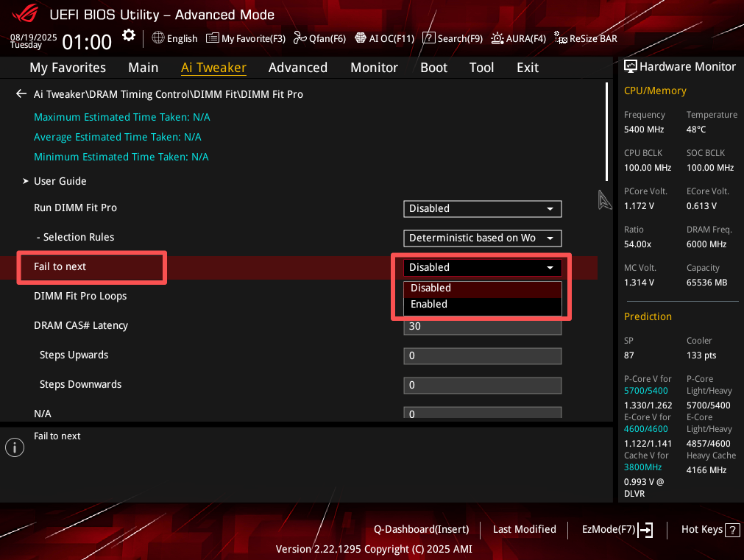744x560 pixels.
Task: Select the DRAM CAS# Latency label
Action: pos(81,325)
